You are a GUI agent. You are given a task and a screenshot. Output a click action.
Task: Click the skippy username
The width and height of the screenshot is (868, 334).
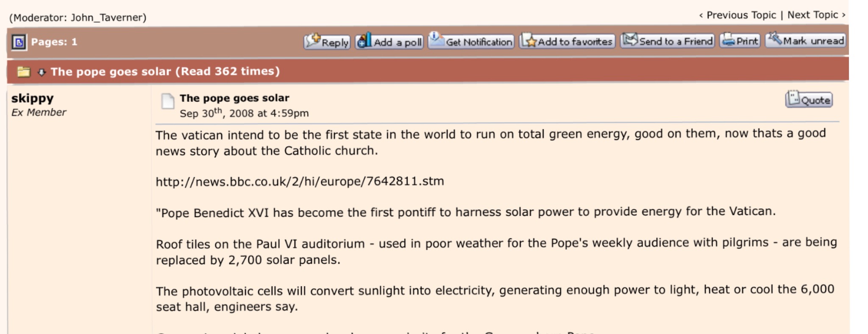(x=32, y=98)
